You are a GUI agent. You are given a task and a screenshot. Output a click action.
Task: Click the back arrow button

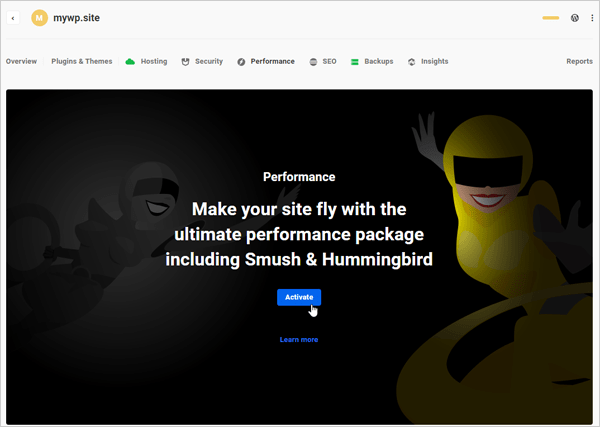pos(13,18)
